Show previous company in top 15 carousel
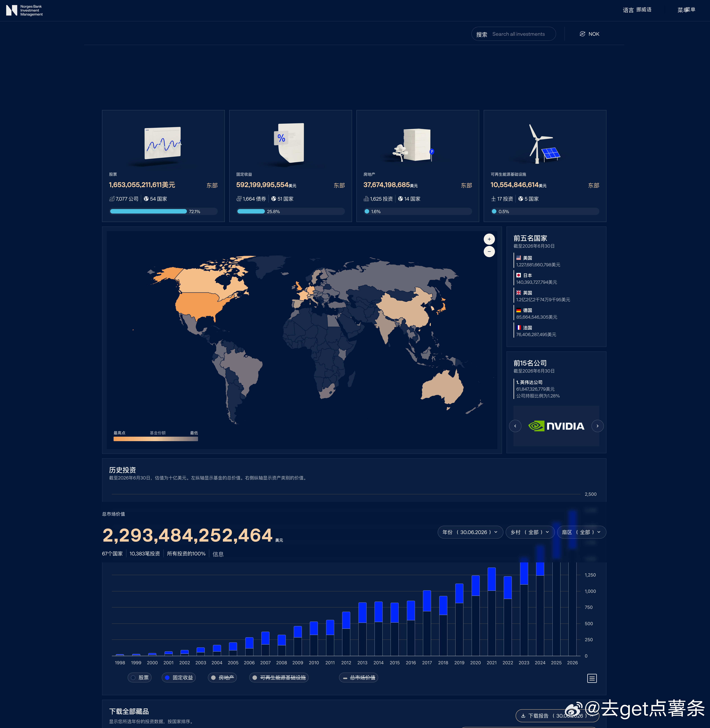This screenshot has width=710, height=728. coord(515,426)
